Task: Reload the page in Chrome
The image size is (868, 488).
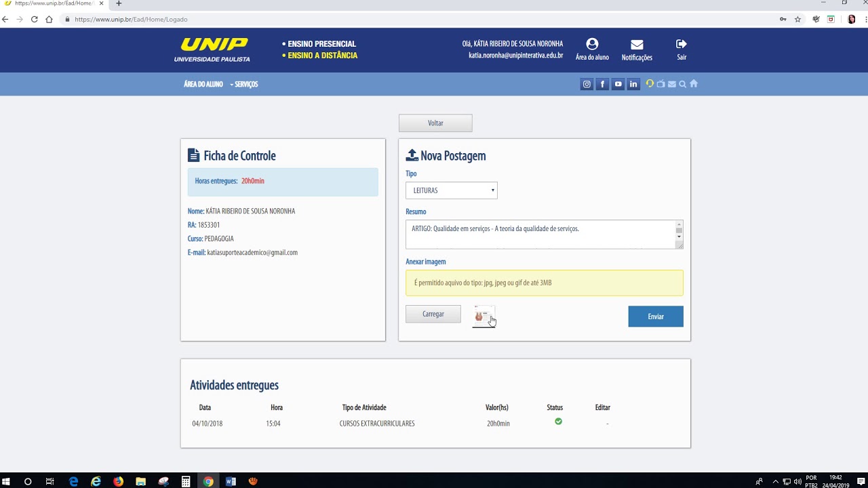Action: [x=34, y=19]
